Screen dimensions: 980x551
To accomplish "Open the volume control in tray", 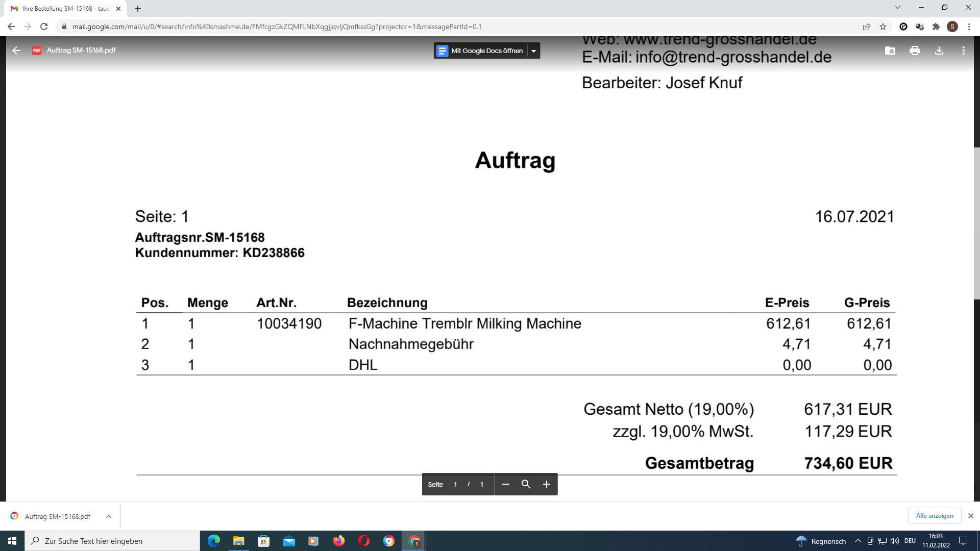I will [895, 541].
